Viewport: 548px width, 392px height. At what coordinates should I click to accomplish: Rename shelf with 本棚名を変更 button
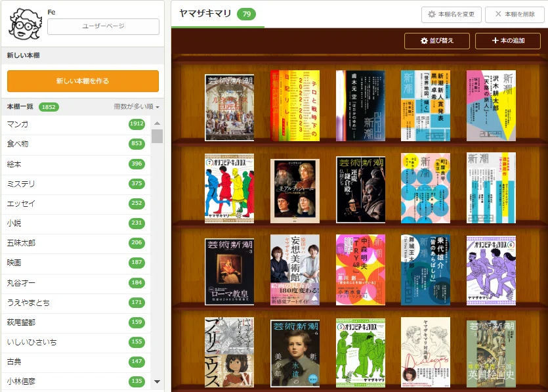pos(451,14)
